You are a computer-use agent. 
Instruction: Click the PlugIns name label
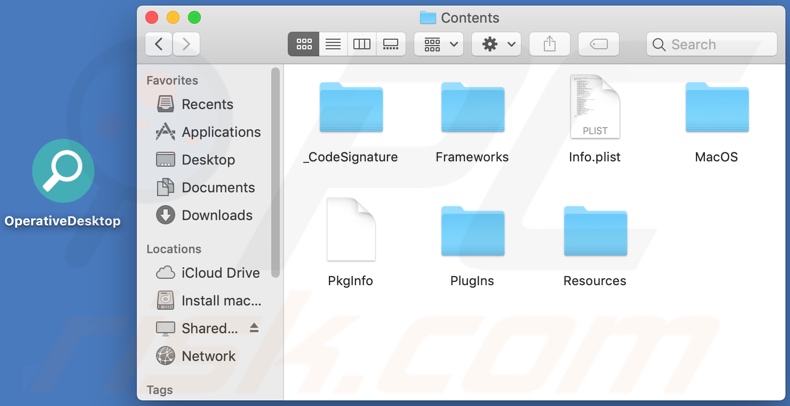472,281
